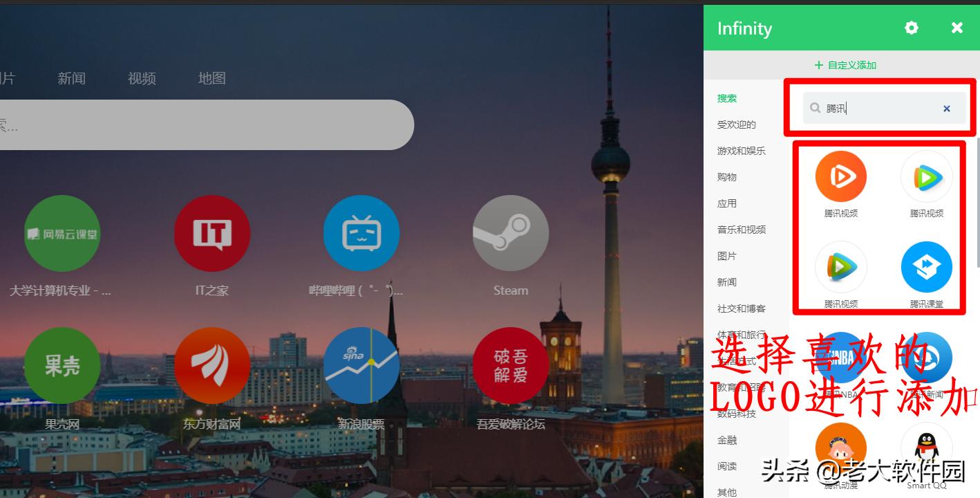Add the blue 腾讯课堂 logo

point(927,267)
